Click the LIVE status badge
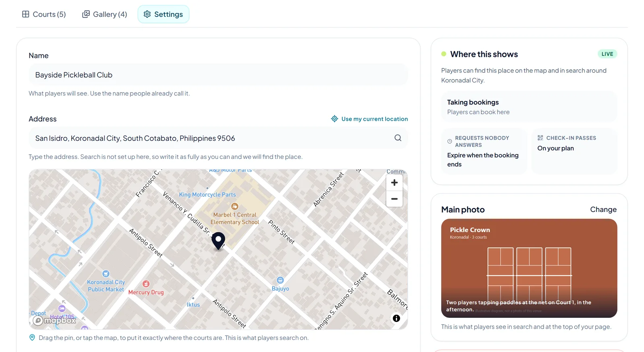The width and height of the screenshot is (644, 352). [607, 54]
